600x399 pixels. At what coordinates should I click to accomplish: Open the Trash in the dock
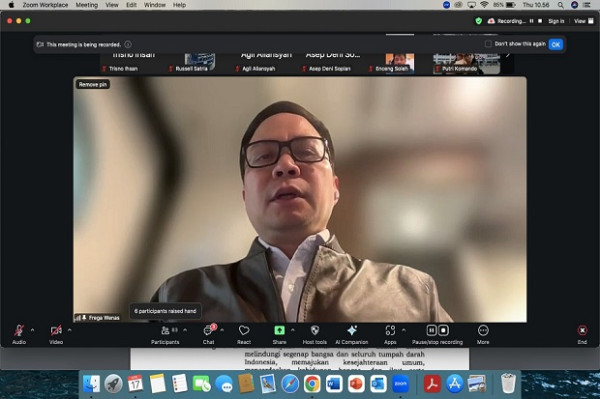pos(508,384)
